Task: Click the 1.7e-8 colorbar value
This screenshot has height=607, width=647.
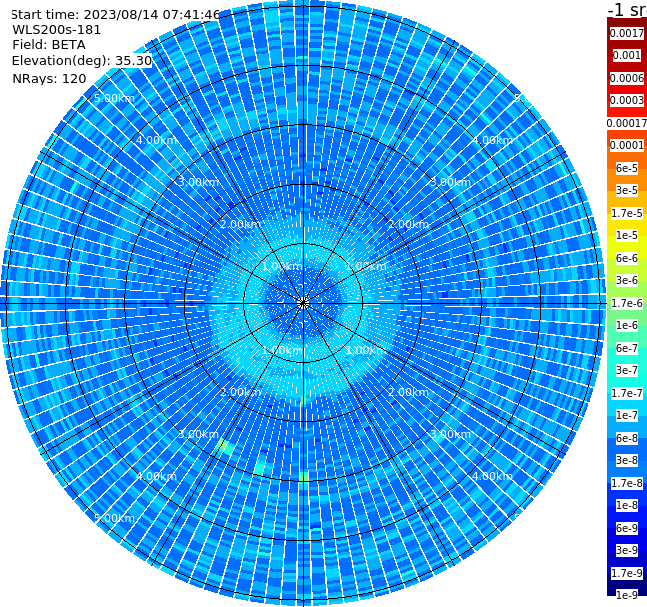Action: point(627,483)
